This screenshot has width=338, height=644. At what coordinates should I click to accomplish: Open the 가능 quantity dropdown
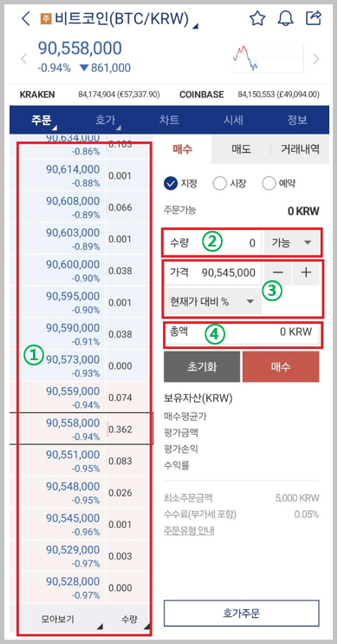(x=291, y=243)
